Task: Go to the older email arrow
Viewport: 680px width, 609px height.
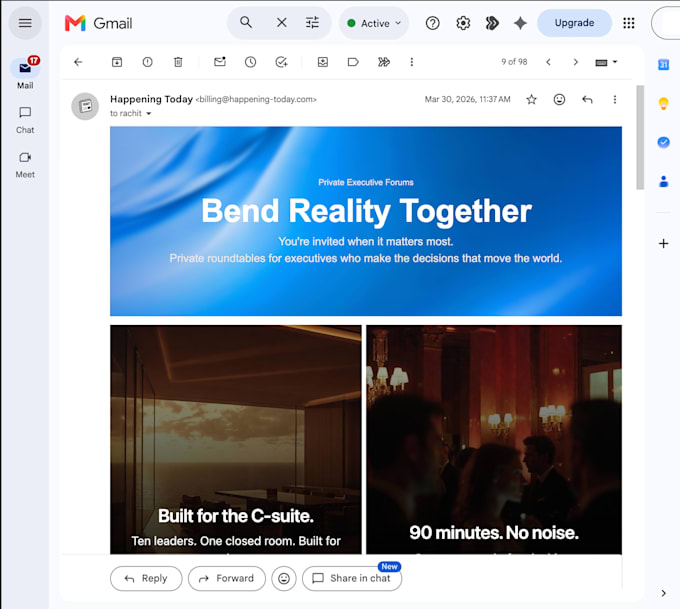Action: click(x=575, y=62)
